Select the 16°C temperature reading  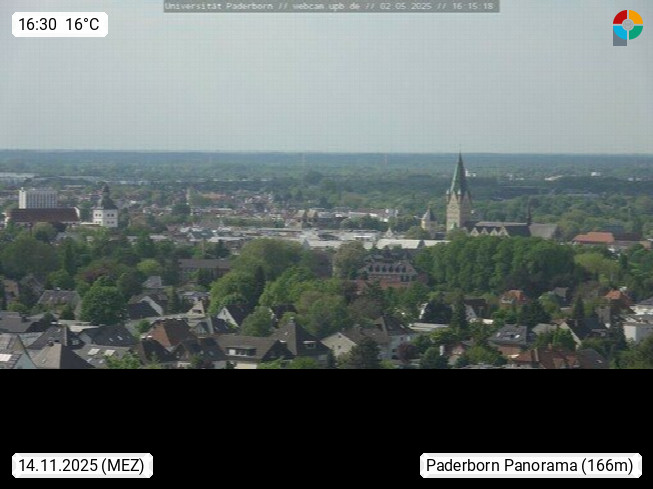[x=83, y=25]
